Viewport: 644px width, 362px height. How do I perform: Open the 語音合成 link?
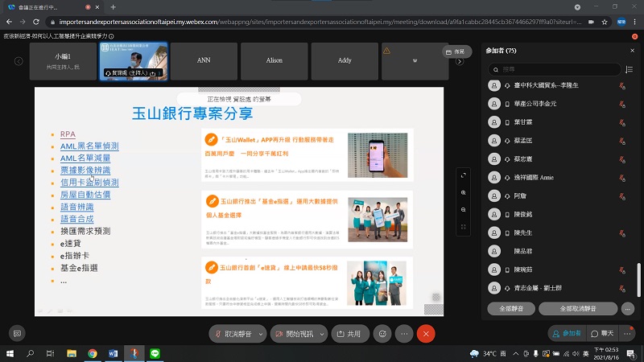click(76, 219)
